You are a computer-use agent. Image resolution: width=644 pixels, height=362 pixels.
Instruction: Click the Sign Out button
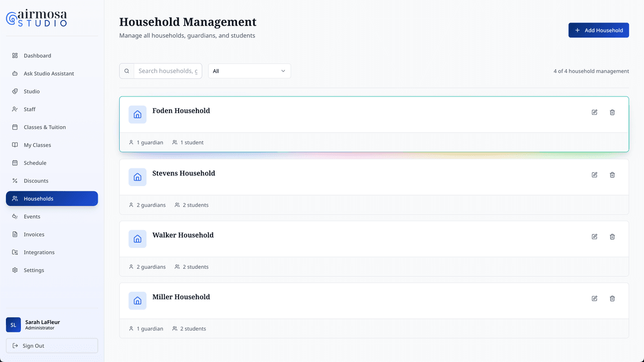[x=52, y=345]
